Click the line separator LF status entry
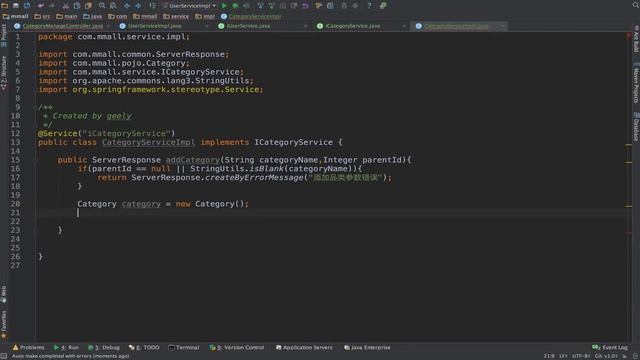Image resolution: width=640 pixels, height=360 pixels. pos(563,356)
